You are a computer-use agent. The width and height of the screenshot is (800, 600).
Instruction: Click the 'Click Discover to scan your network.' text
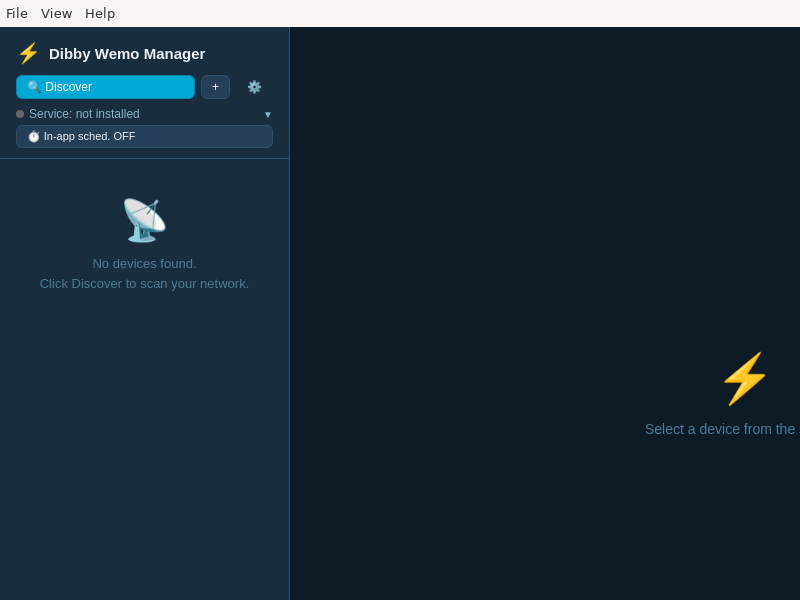pyautogui.click(x=144, y=284)
